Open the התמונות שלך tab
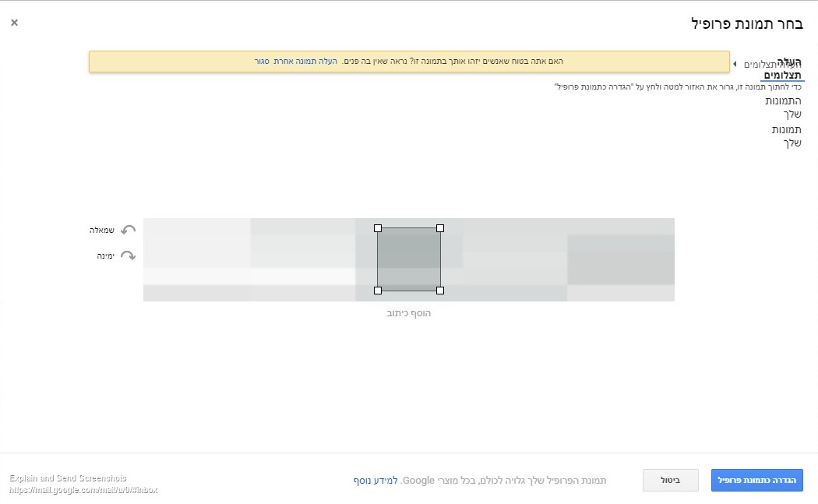Viewport: 818px width, 504px height. tap(783, 107)
